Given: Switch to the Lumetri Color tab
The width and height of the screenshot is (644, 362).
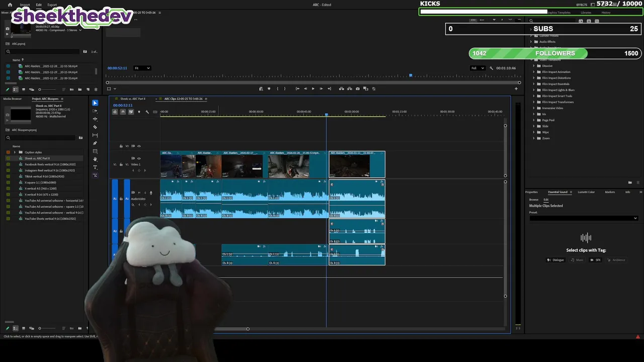Looking at the screenshot, I should [x=586, y=192].
